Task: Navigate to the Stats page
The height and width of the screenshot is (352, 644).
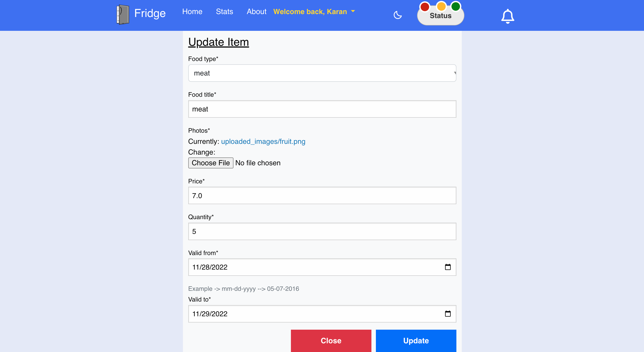Action: [x=224, y=11]
